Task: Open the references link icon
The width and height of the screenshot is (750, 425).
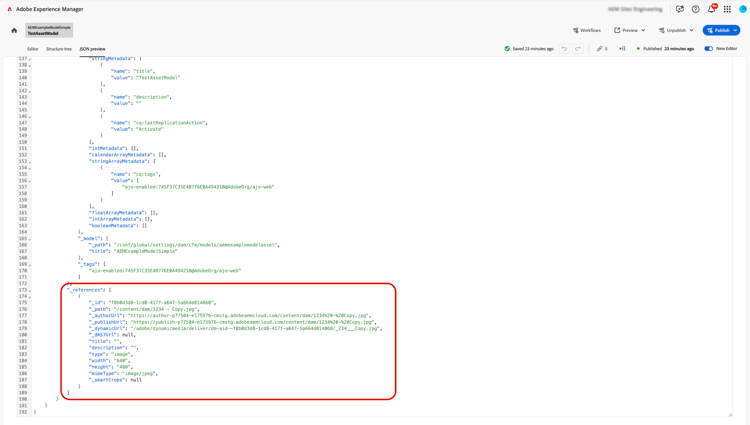Action: (602, 49)
